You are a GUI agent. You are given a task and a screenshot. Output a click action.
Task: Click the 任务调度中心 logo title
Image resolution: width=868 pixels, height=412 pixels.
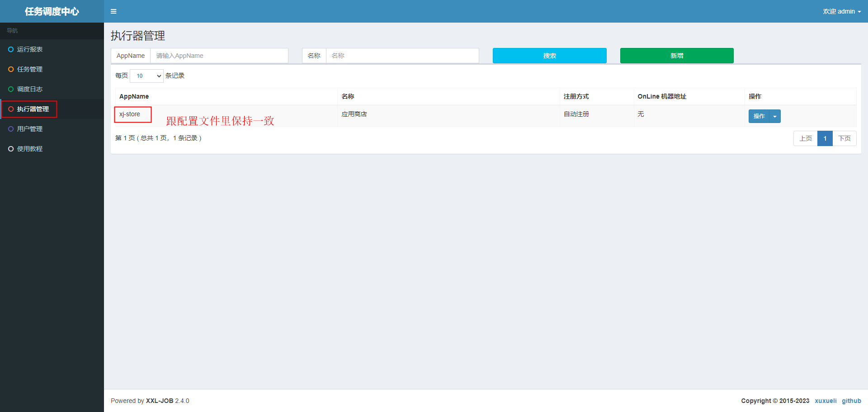tap(52, 11)
